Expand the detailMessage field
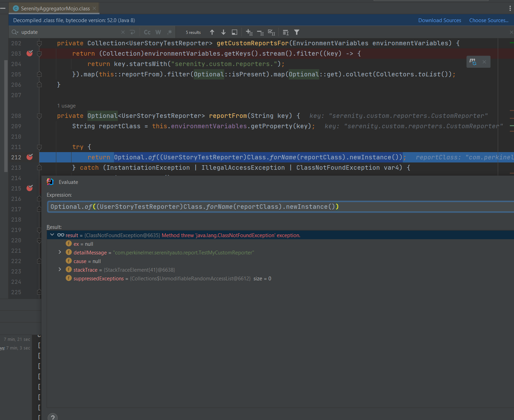The width and height of the screenshot is (514, 420). [x=60, y=252]
